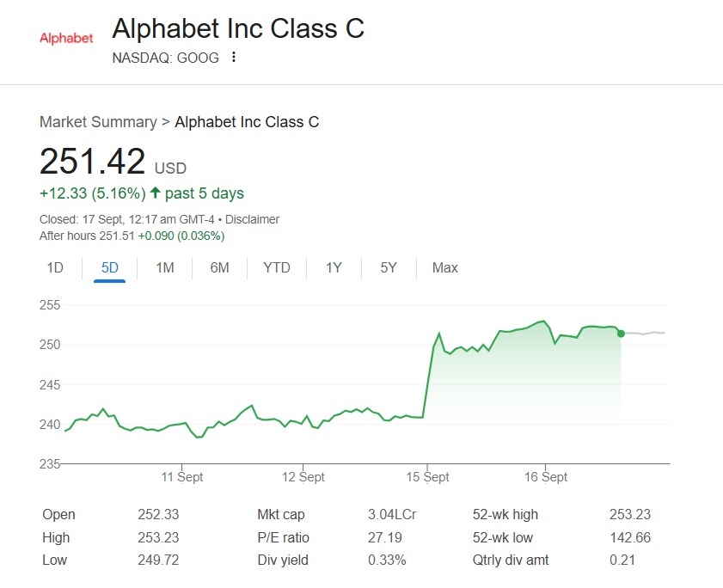Open the Disclaimer link
The height and width of the screenshot is (588, 723).
(252, 219)
